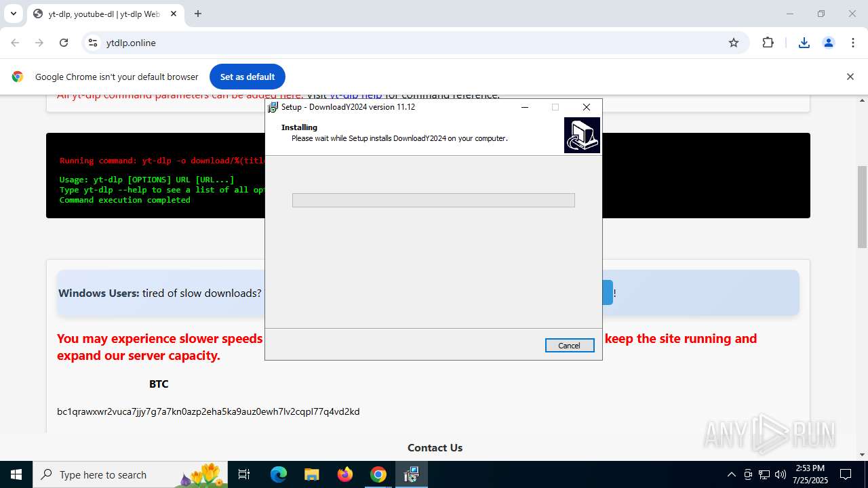The width and height of the screenshot is (868, 488).
Task: Open network status tray icon
Action: pyautogui.click(x=764, y=474)
